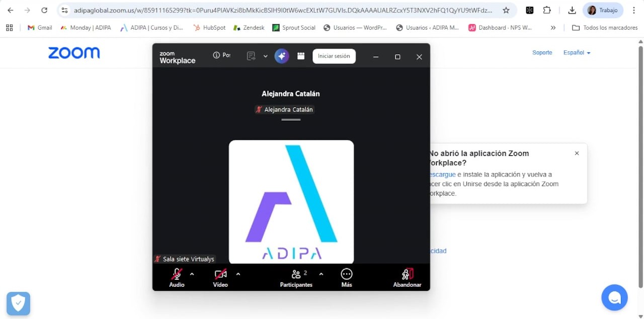Click Iniciar sesión in Zoom window
644x319 pixels.
click(x=334, y=56)
